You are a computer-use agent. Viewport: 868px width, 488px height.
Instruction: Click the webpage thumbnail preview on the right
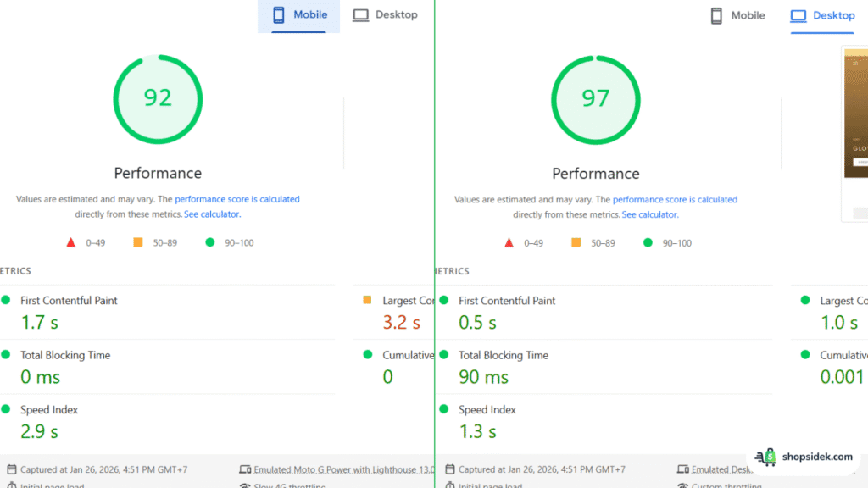(855, 119)
